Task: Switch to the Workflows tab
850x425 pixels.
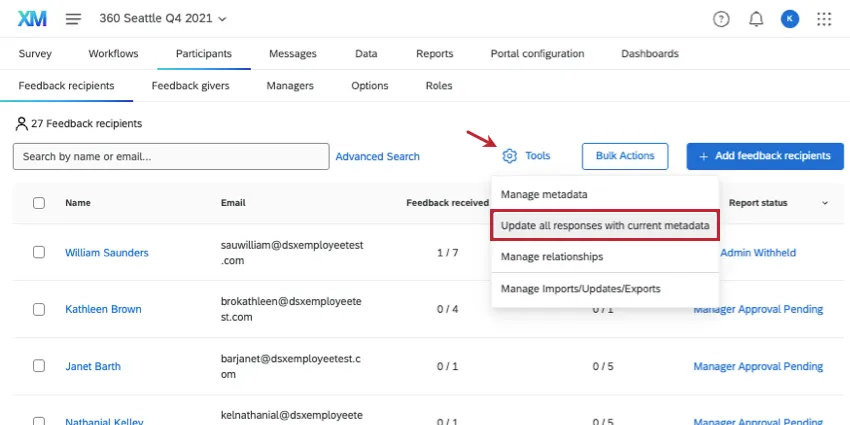Action: (113, 54)
